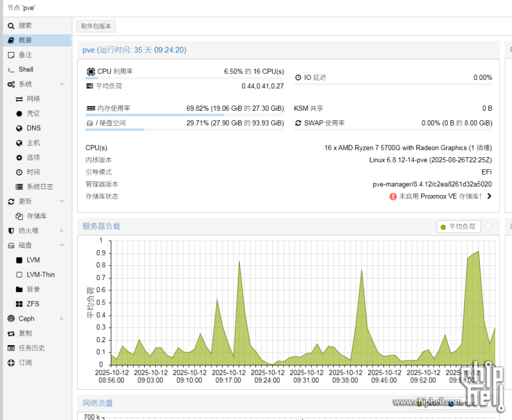Click the round toggle beside 平均负荷 legend
Viewport: 512px width, 420px height.
pyautogui.click(x=488, y=227)
